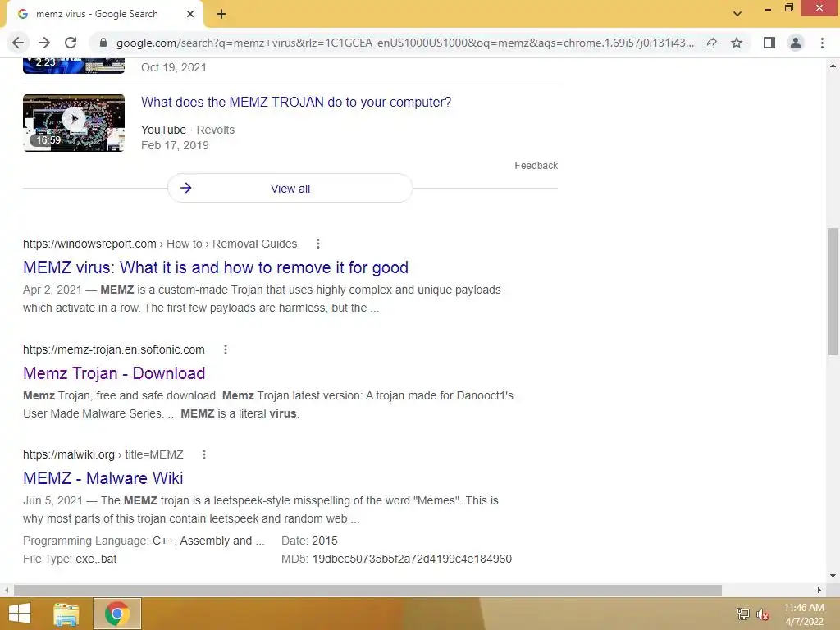This screenshot has height=630, width=840.
Task: Restore down the Chrome window
Action: point(788,7)
